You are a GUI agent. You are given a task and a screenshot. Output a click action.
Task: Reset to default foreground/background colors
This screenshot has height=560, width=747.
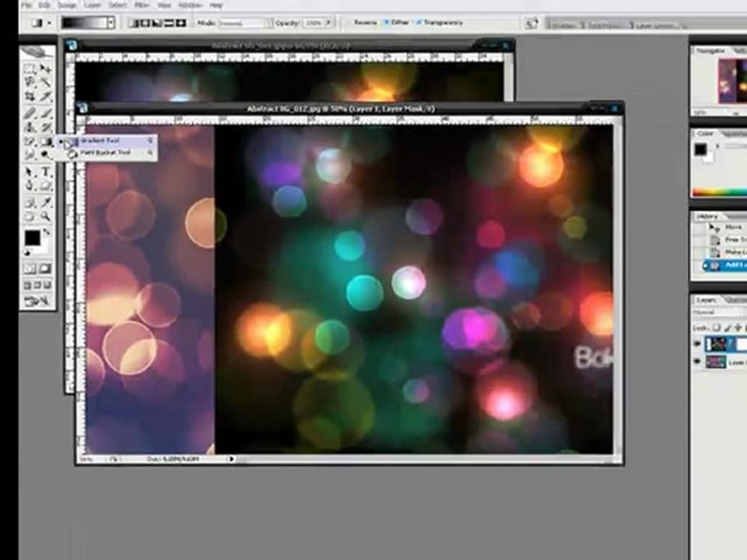pyautogui.click(x=28, y=252)
